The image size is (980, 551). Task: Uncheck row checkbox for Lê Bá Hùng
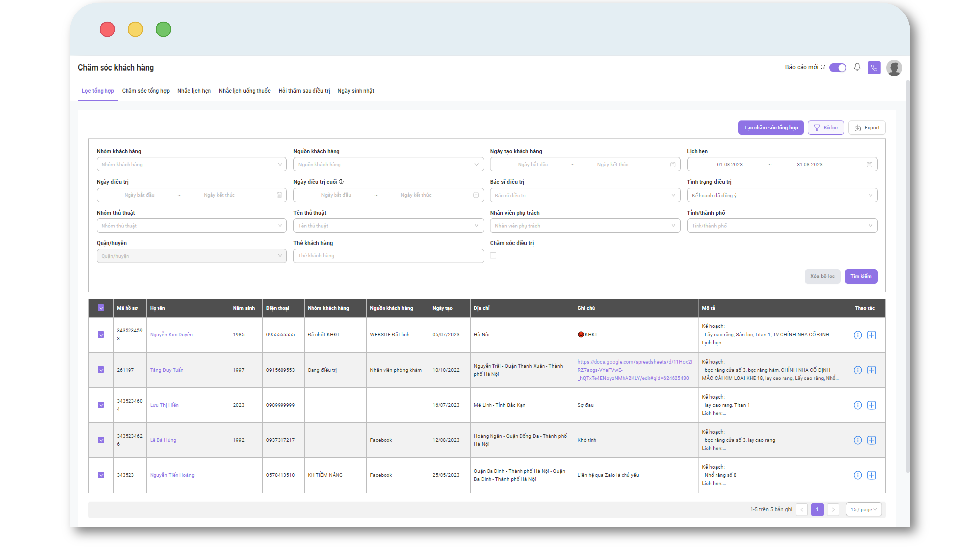click(101, 440)
